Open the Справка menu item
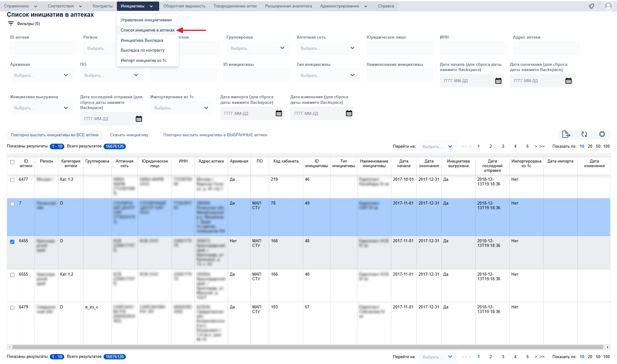This screenshot has width=617, height=364. pos(386,6)
